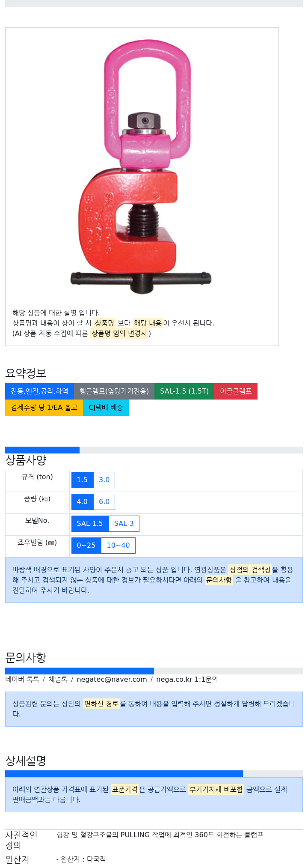Select the 전동,엔진,공작,하역 category tag
This screenshot has width=308, height=868.
click(x=39, y=391)
